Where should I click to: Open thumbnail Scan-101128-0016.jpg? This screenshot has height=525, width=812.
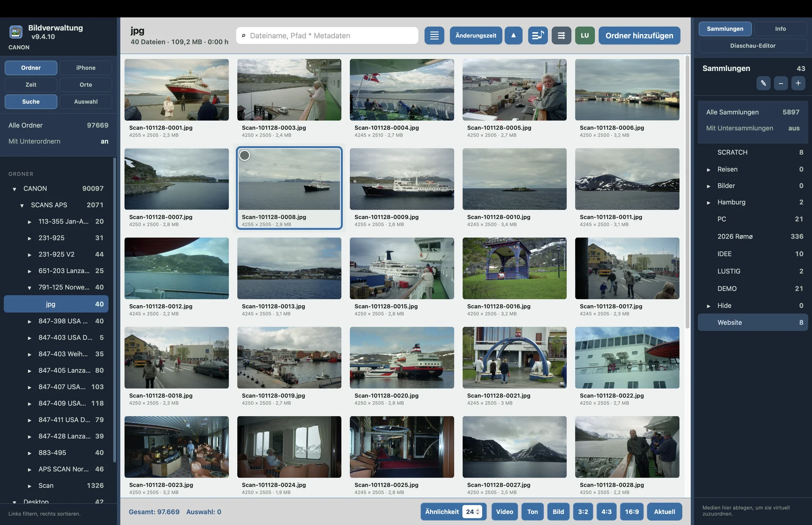[x=514, y=268]
